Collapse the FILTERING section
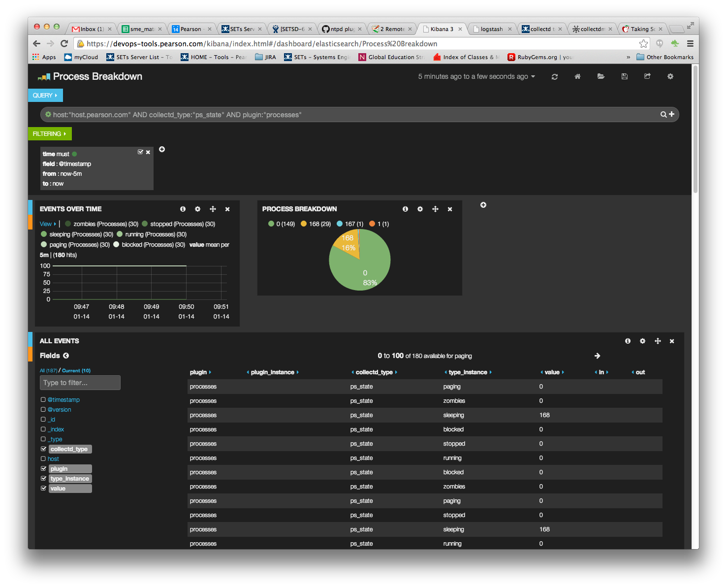The height and width of the screenshot is (588, 727). (x=50, y=133)
